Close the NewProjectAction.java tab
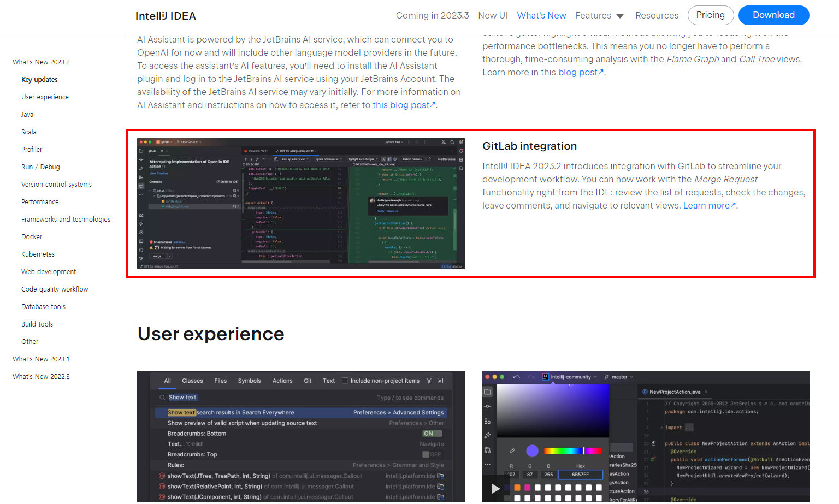Viewport: 839px width, 504px height. tap(706, 392)
